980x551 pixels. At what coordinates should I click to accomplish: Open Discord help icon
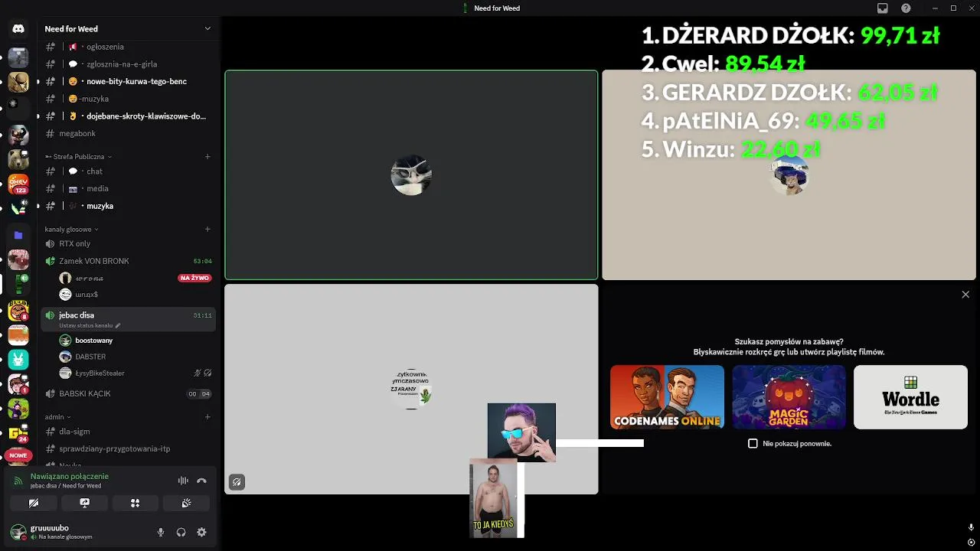click(906, 8)
